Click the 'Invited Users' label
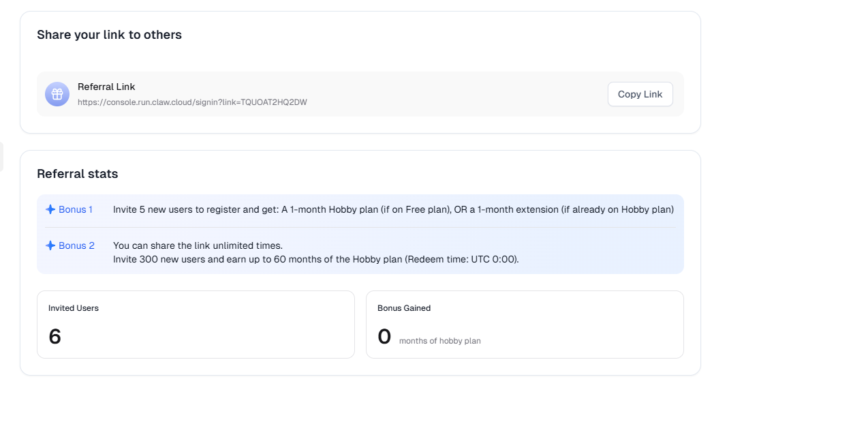868x437 pixels. [74, 308]
